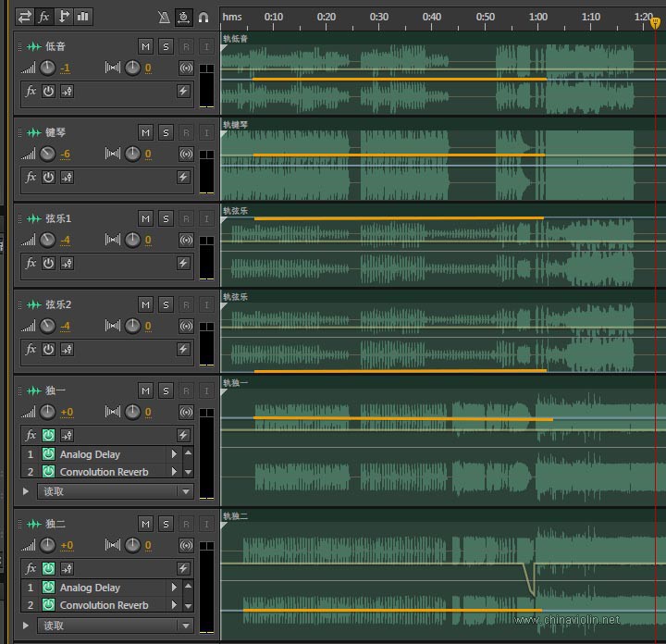Click the 0:30 mark on the timeline ruler

pyautogui.click(x=379, y=17)
